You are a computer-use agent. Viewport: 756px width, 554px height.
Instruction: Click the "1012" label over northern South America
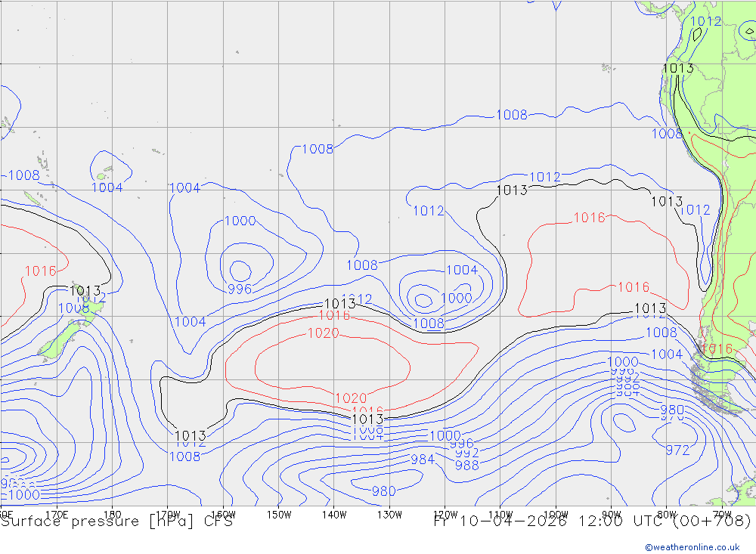click(706, 21)
